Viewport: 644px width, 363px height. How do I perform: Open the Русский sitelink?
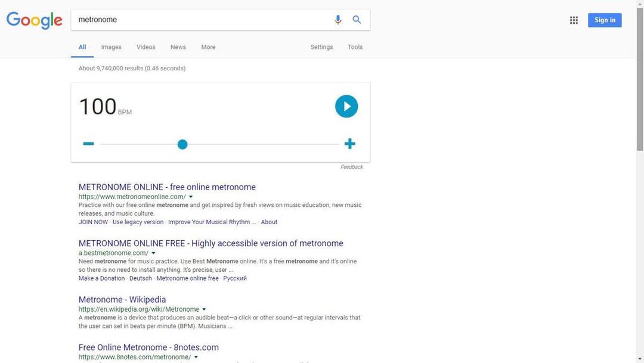click(x=235, y=278)
